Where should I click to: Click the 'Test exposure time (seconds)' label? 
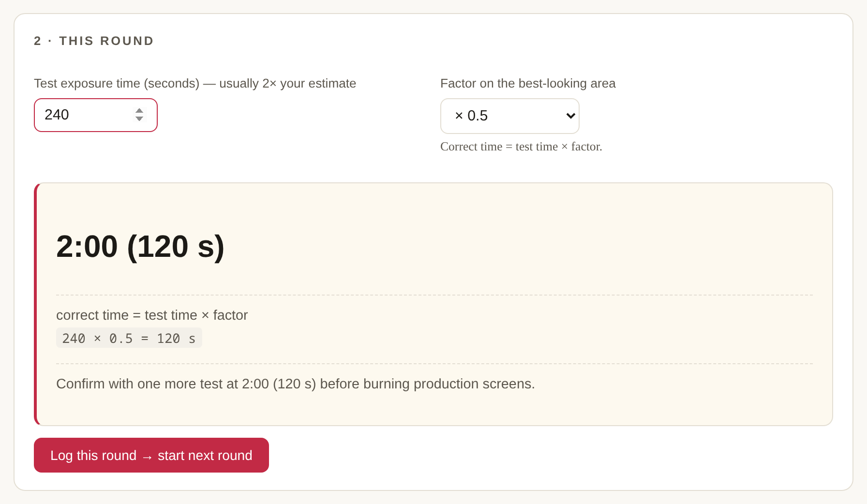click(x=195, y=83)
